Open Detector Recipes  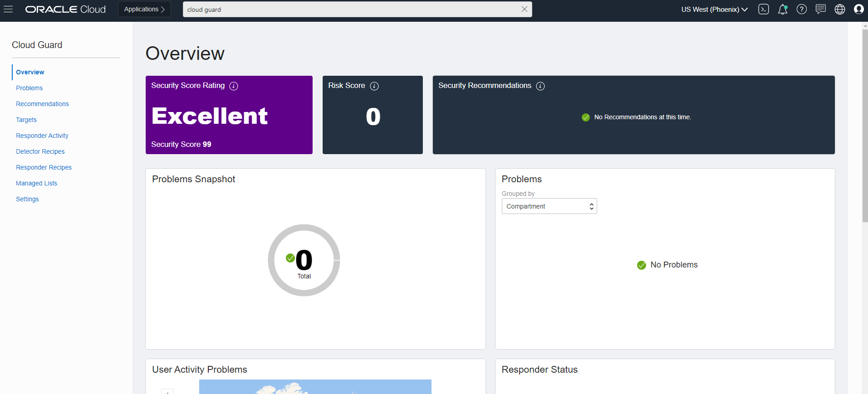(40, 151)
